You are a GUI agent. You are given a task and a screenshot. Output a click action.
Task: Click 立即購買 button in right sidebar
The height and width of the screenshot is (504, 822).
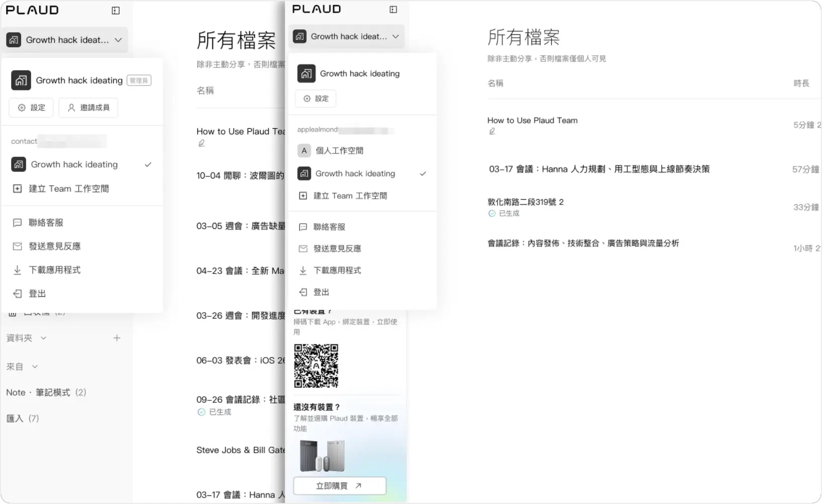click(340, 486)
